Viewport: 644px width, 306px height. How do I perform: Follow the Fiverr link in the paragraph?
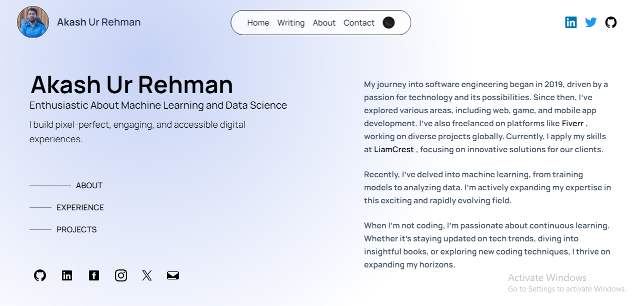572,123
